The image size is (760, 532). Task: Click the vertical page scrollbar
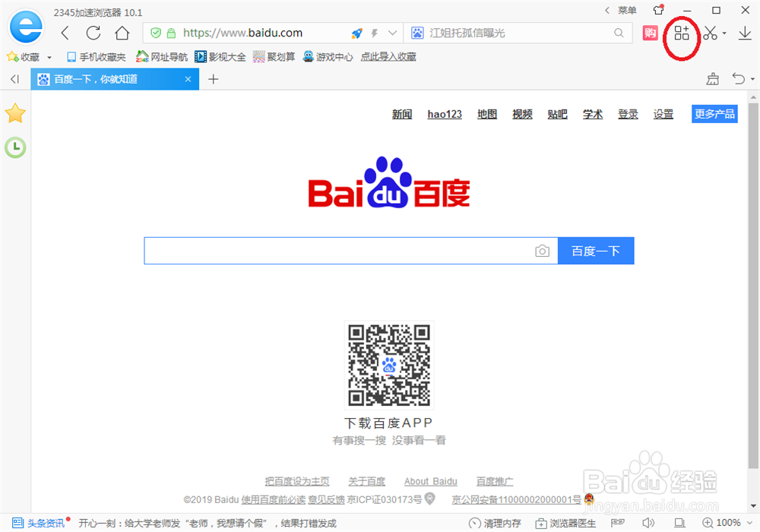pos(752,286)
